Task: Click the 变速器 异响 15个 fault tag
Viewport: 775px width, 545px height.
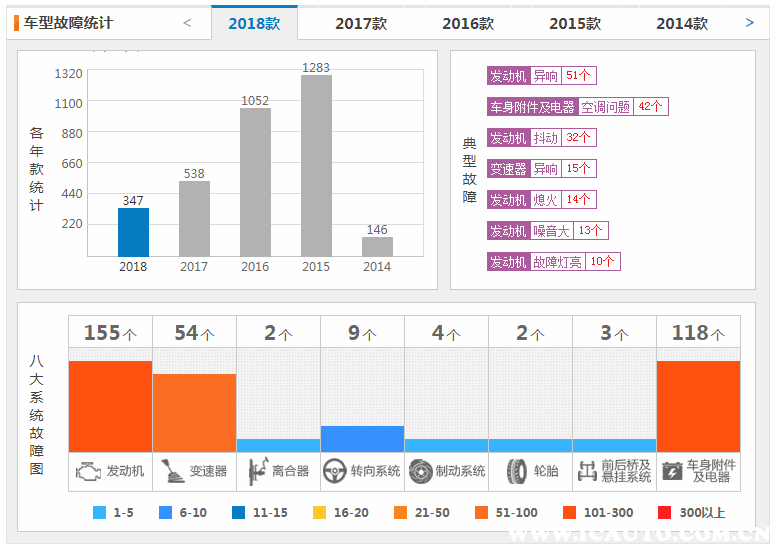Action: point(541,169)
